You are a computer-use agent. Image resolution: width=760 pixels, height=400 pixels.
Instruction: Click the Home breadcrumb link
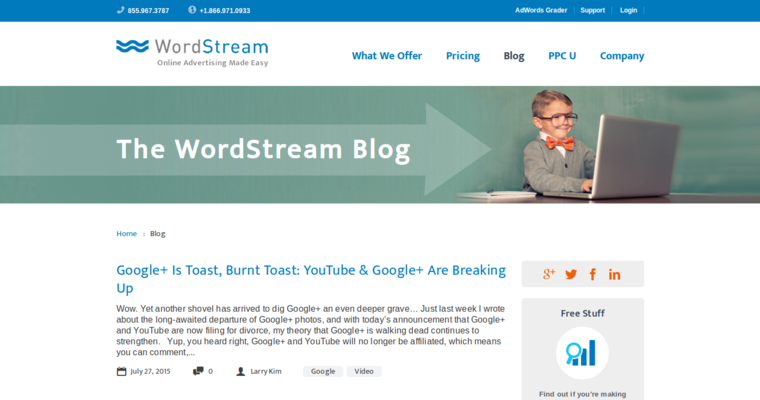126,233
